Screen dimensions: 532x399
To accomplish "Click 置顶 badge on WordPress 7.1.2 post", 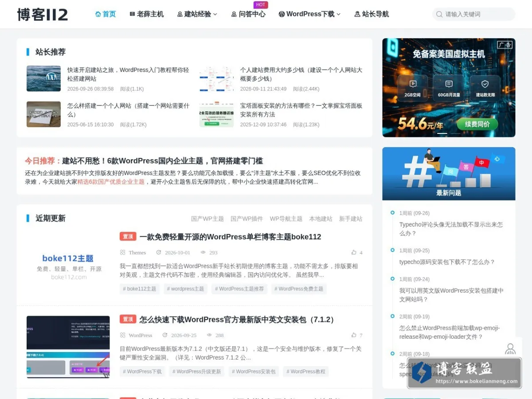I will coord(128,319).
